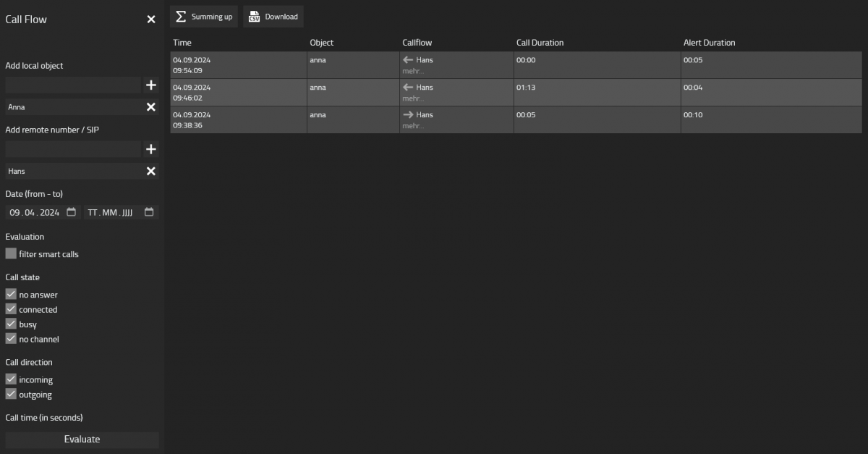The width and height of the screenshot is (868, 454).
Task: Expand mehr... in the 09:46:02 call row
Action: pos(412,98)
